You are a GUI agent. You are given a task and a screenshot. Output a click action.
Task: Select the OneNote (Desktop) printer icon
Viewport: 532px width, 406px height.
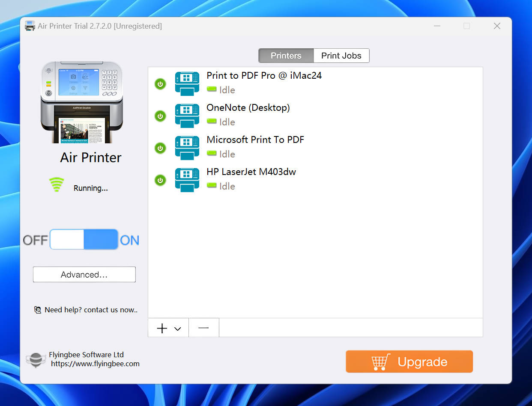tap(187, 116)
